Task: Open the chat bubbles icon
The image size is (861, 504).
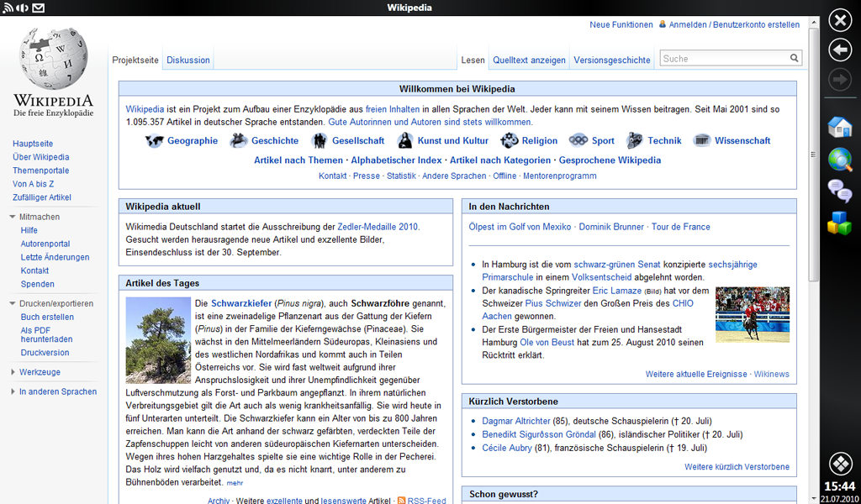Action: coord(839,192)
